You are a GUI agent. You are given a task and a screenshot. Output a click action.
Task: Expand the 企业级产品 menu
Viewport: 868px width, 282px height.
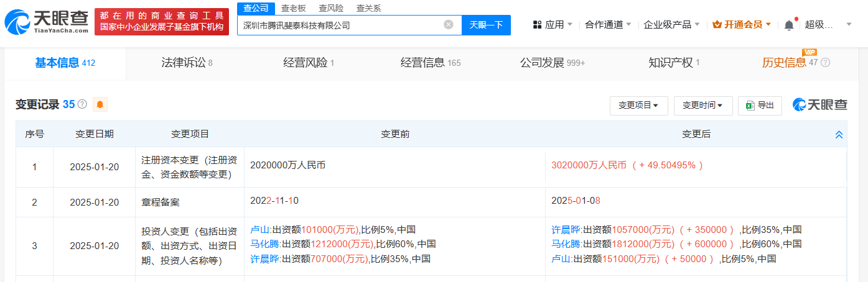(671, 24)
